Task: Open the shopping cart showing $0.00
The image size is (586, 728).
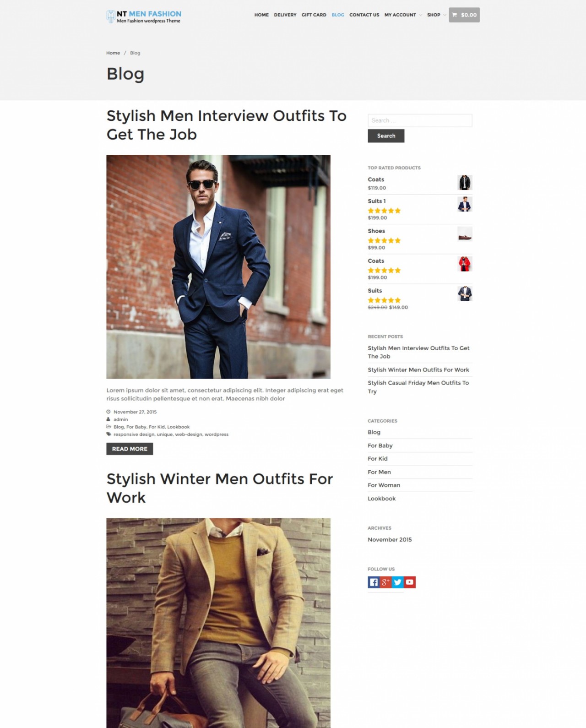Action: pyautogui.click(x=464, y=15)
